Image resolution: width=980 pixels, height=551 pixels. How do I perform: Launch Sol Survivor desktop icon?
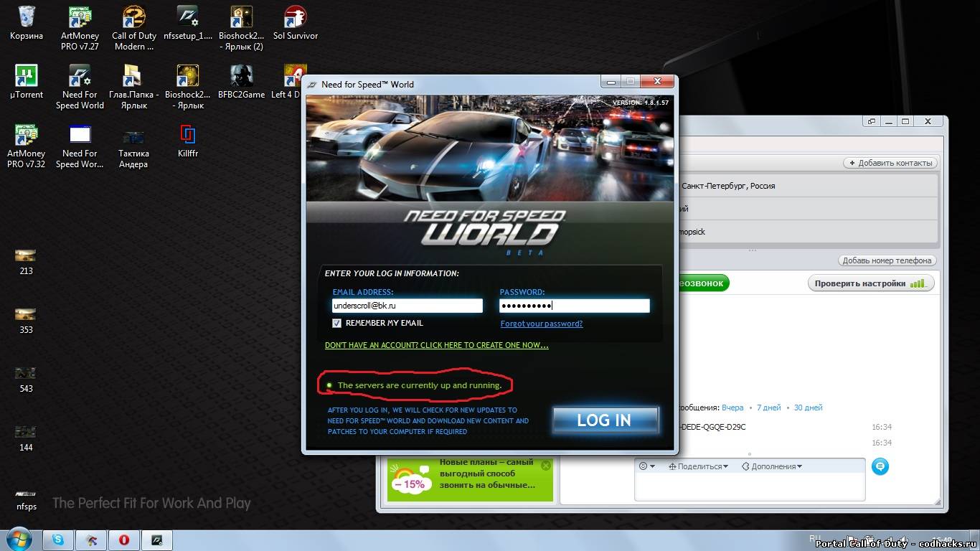coord(296,23)
